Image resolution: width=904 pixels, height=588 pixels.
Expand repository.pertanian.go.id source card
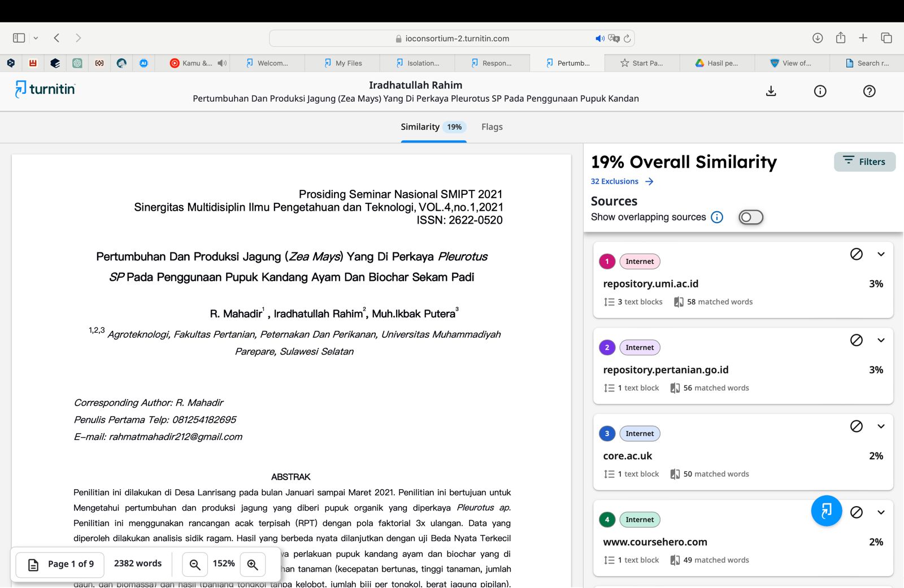point(881,340)
